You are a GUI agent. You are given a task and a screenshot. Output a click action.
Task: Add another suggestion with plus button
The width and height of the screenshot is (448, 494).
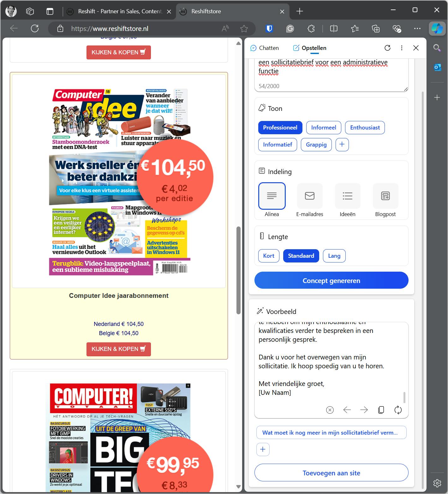(x=263, y=449)
